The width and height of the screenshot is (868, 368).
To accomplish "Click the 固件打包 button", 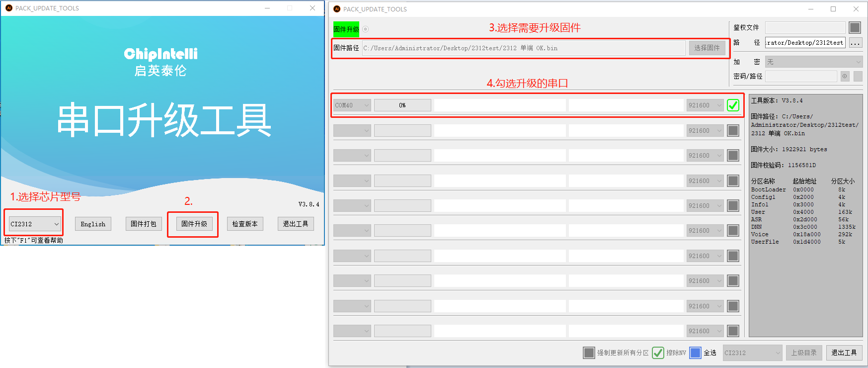I will (x=144, y=224).
